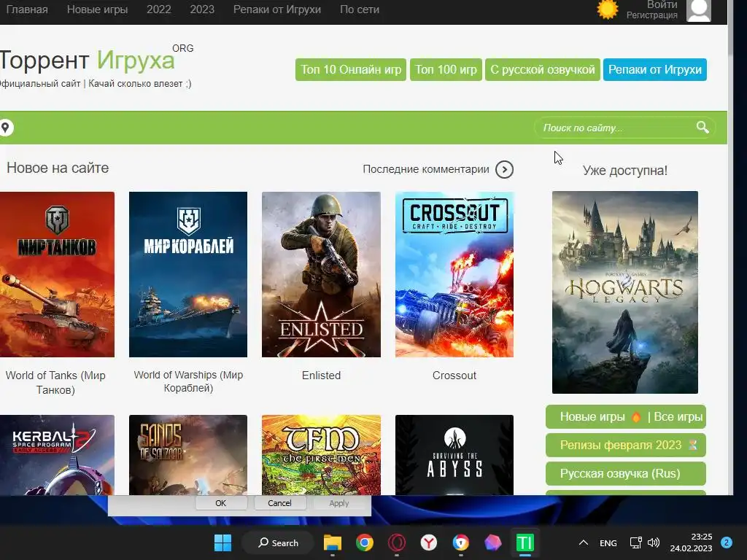The image size is (747, 560).
Task: Open latest comments arrow circle icon
Action: click(x=505, y=169)
